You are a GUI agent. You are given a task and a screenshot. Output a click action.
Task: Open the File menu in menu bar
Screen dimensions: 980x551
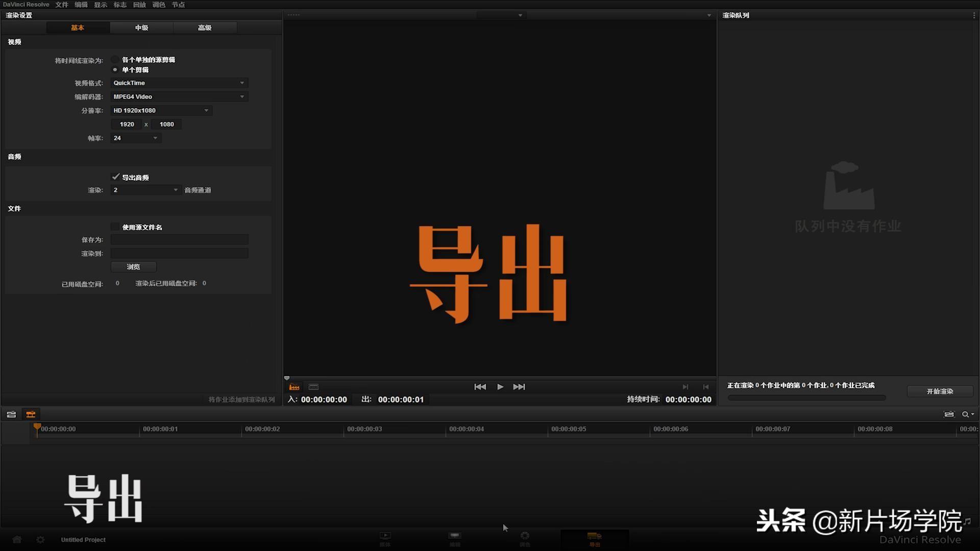tap(62, 5)
